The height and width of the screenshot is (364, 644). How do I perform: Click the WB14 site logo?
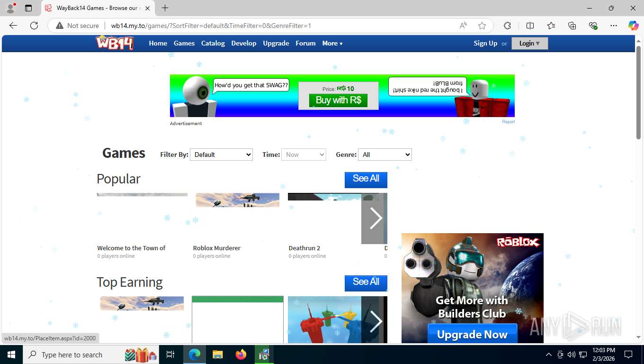pyautogui.click(x=115, y=43)
